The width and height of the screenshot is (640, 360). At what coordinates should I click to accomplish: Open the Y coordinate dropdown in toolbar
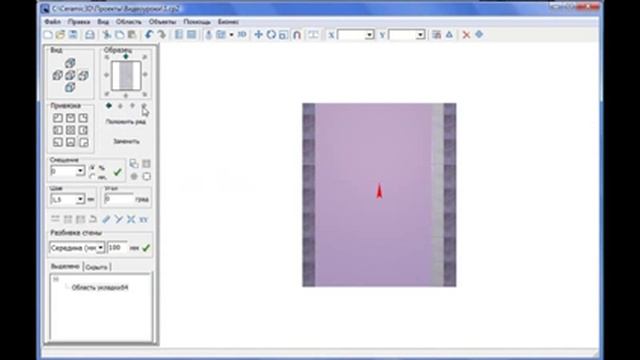click(x=420, y=35)
